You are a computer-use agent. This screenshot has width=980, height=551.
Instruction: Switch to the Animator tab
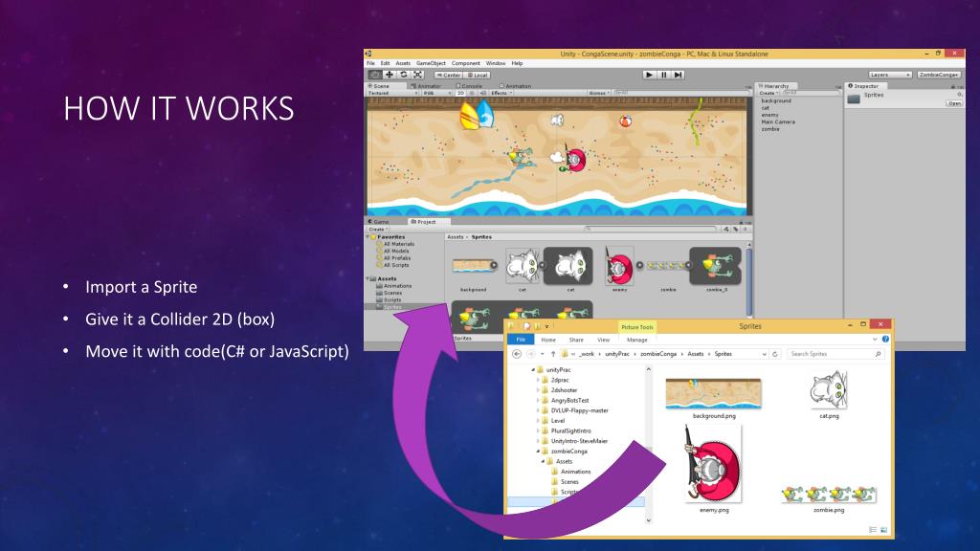(x=426, y=86)
